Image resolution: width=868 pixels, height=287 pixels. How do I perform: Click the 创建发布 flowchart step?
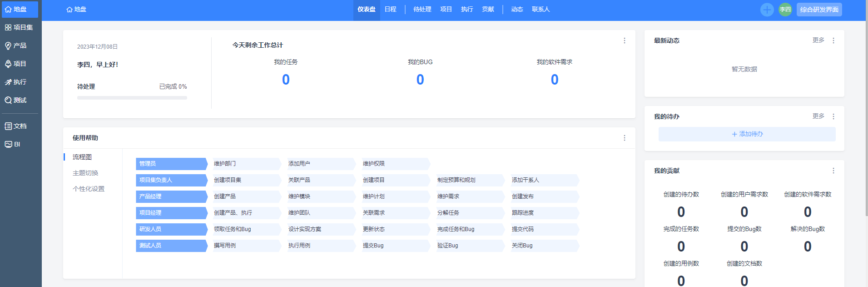point(545,196)
